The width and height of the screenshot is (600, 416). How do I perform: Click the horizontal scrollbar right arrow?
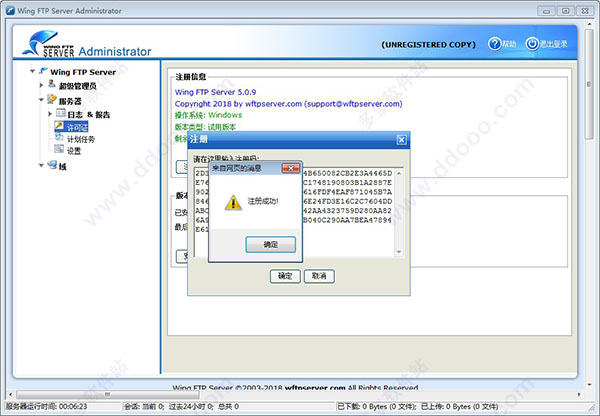pos(579,394)
